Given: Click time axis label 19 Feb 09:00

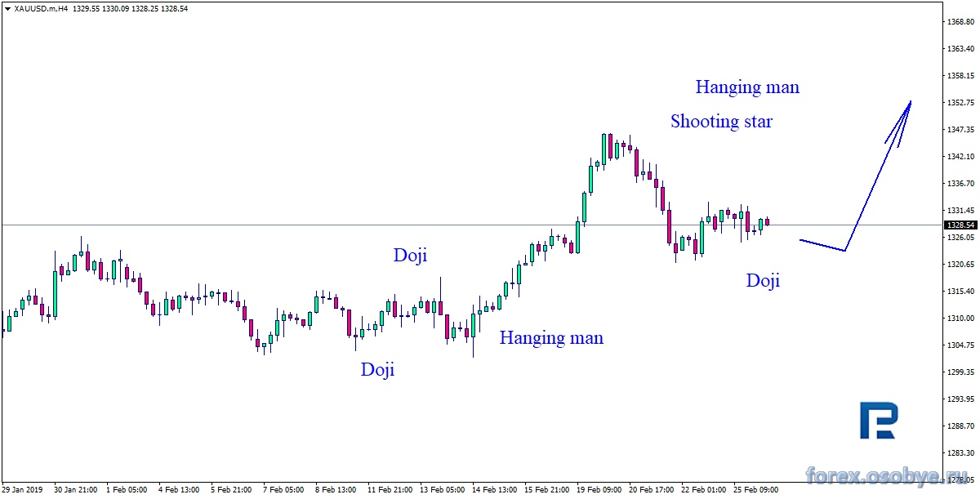Looking at the screenshot, I should [599, 490].
